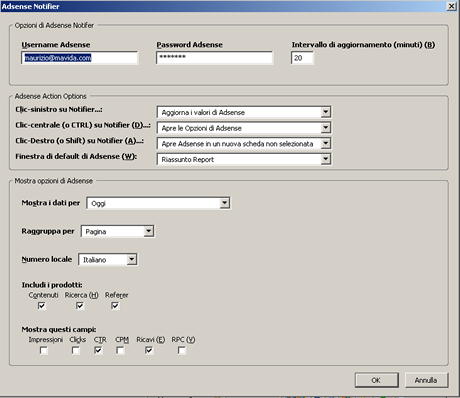Open the Numero locale dropdown

108,259
